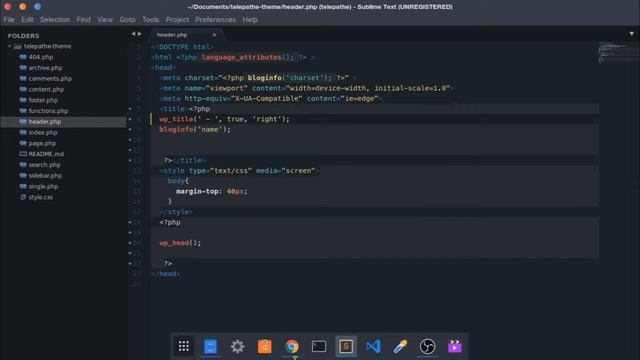
Task: Click the style.css file type icon
Action: click(23, 197)
